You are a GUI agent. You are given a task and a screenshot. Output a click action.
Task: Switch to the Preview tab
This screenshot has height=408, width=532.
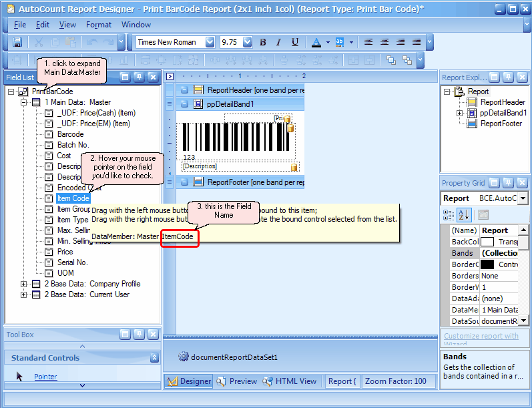pos(237,381)
